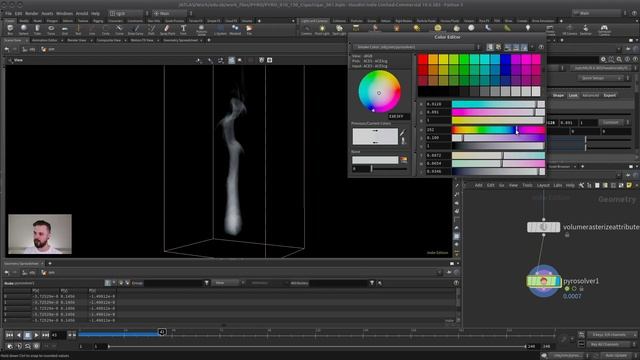Screen dimensions: 640x360
Task: Select the File shelf tool
Action: click(249, 29)
